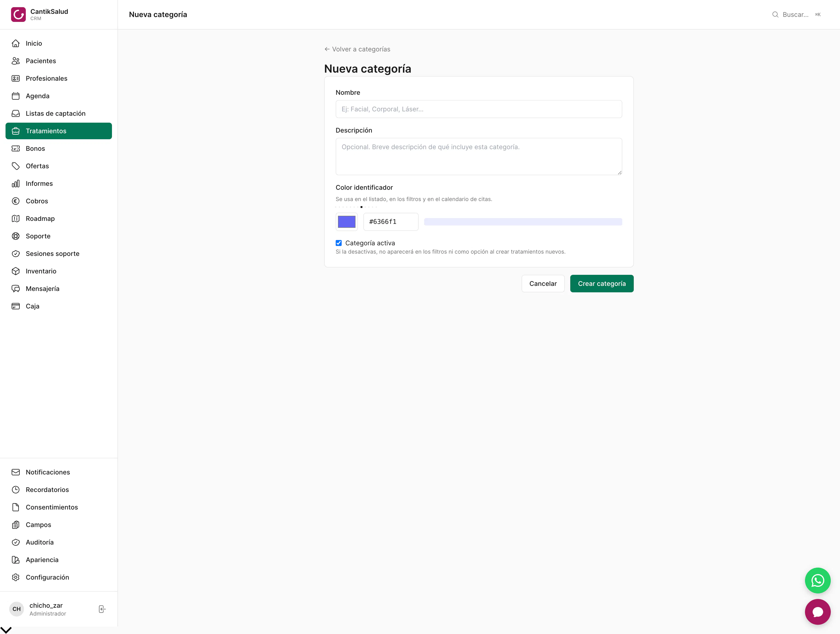Click the Consentimientos document icon
This screenshot has width=840, height=634.
coord(16,507)
